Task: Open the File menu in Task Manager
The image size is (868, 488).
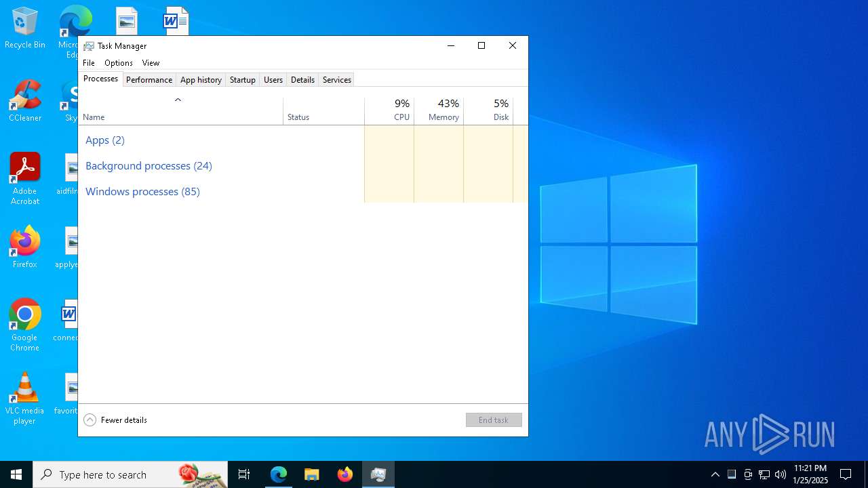Action: (x=89, y=63)
